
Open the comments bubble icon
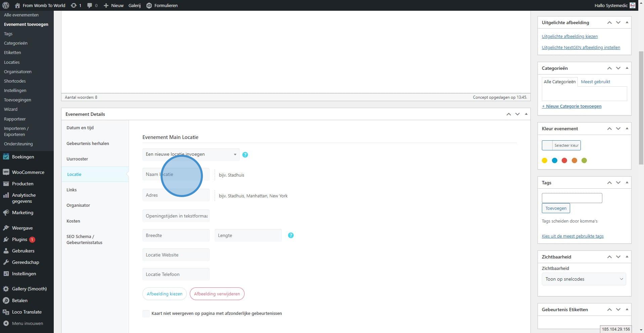(90, 5)
